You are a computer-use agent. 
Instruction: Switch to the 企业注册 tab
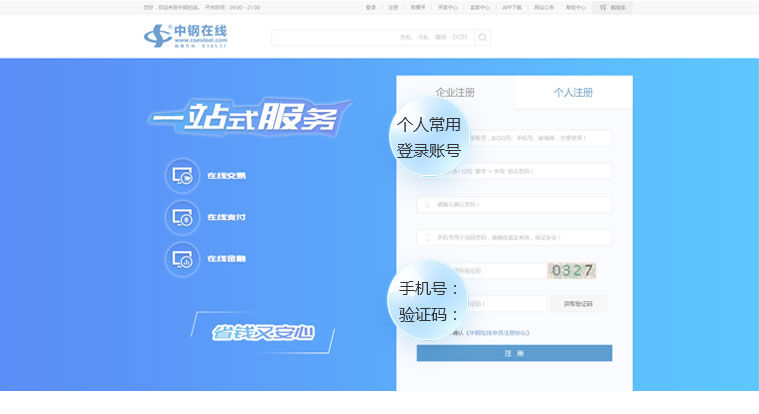(x=455, y=93)
